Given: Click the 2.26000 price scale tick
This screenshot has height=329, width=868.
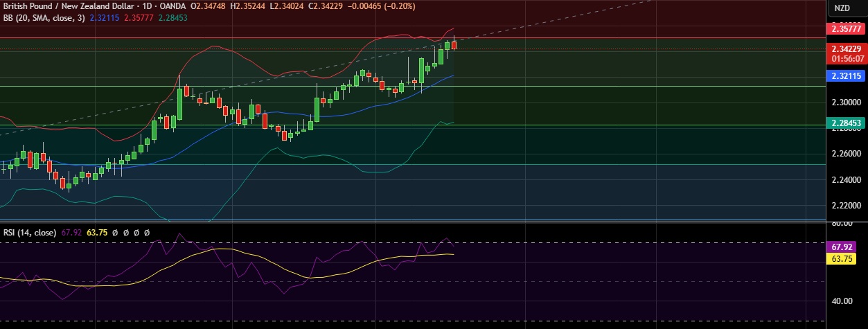Looking at the screenshot, I should [847, 154].
